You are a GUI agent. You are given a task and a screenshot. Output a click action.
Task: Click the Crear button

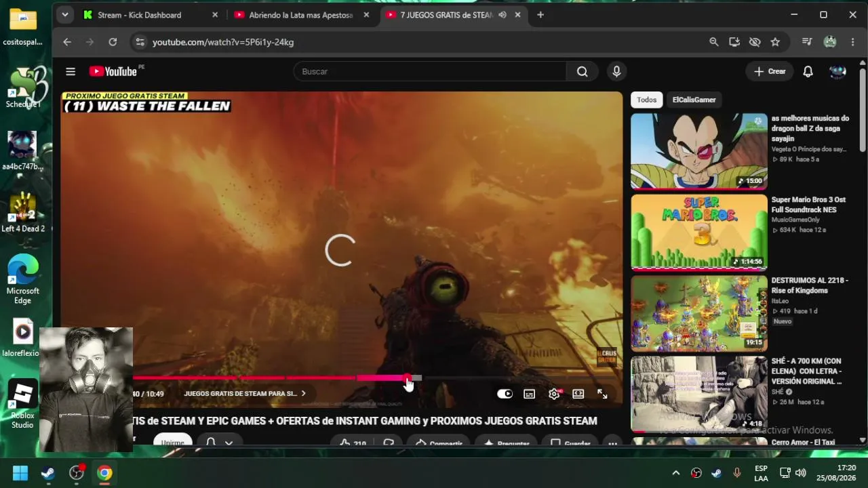click(770, 71)
